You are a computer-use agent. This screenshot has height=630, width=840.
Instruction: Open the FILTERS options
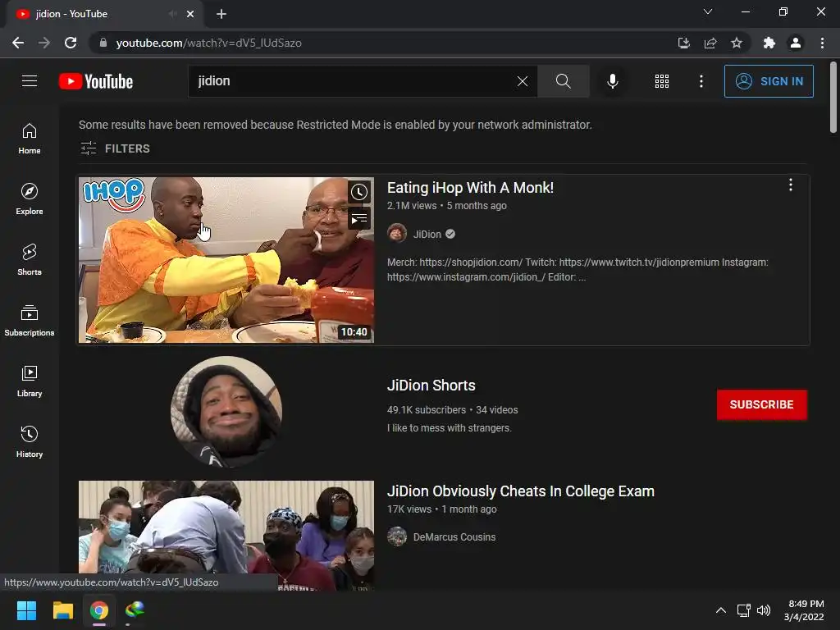(115, 148)
